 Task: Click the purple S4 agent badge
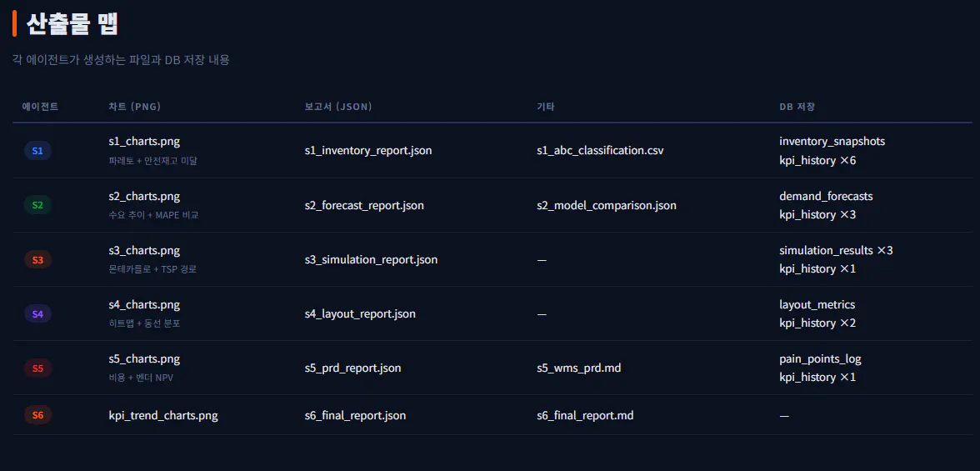tap(37, 314)
